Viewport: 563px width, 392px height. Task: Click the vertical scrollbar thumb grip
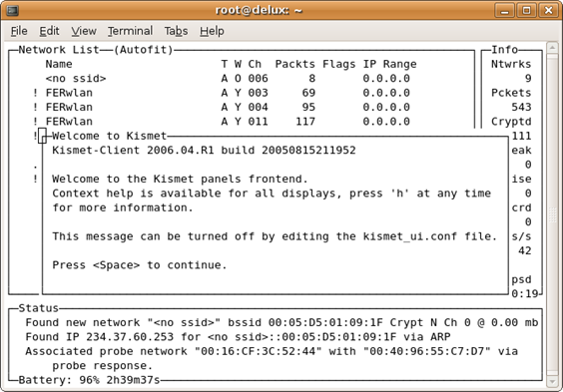click(x=552, y=214)
